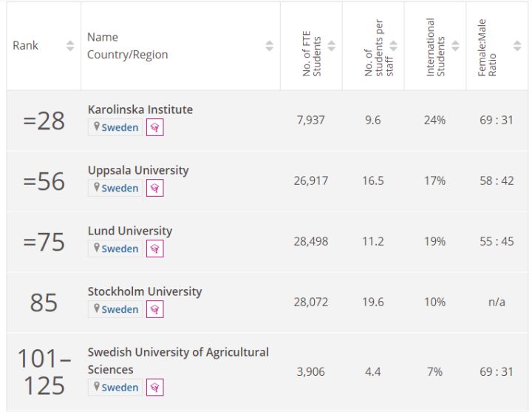This screenshot has height=412, width=532.
Task: Open Karolinska Institute link
Action: [x=140, y=109]
